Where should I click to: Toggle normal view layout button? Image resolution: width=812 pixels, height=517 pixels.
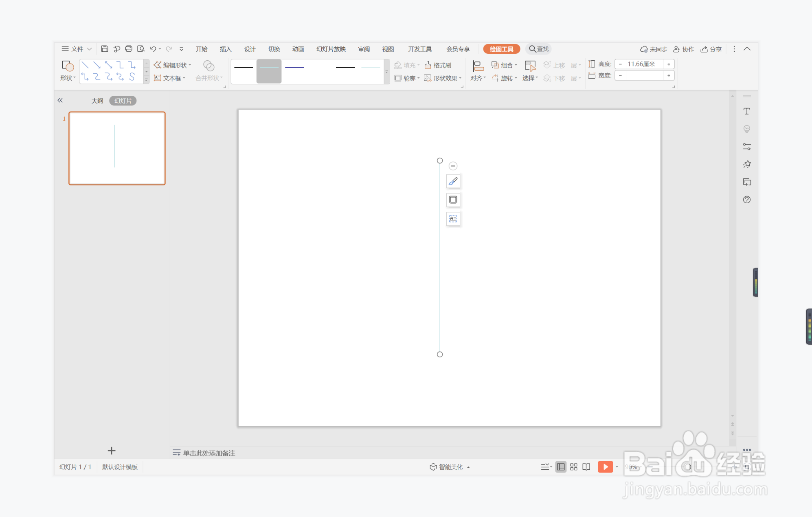click(x=561, y=467)
